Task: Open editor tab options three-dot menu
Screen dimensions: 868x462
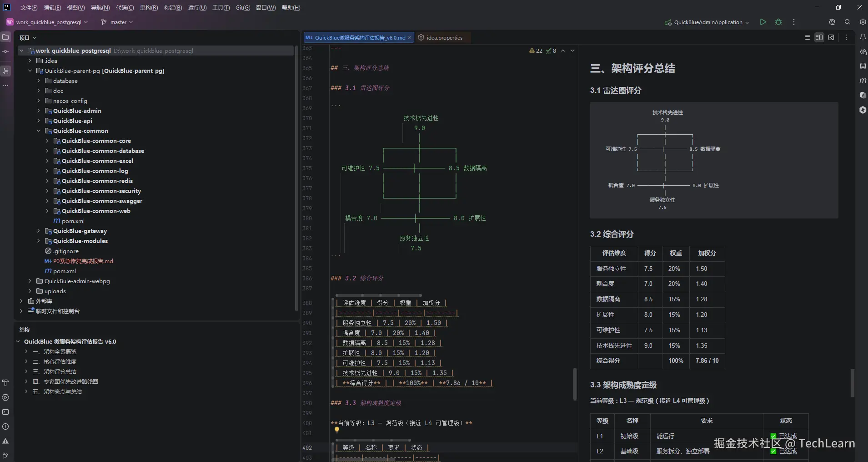Action: click(846, 37)
